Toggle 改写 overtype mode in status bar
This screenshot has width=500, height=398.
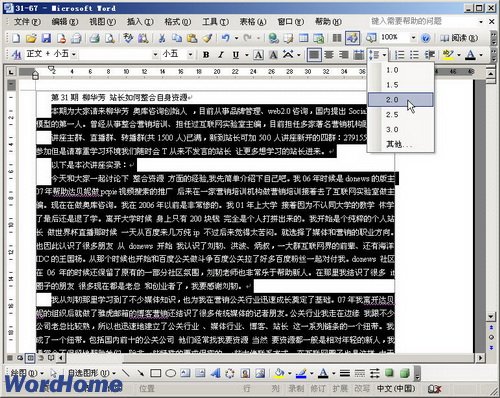[362, 388]
